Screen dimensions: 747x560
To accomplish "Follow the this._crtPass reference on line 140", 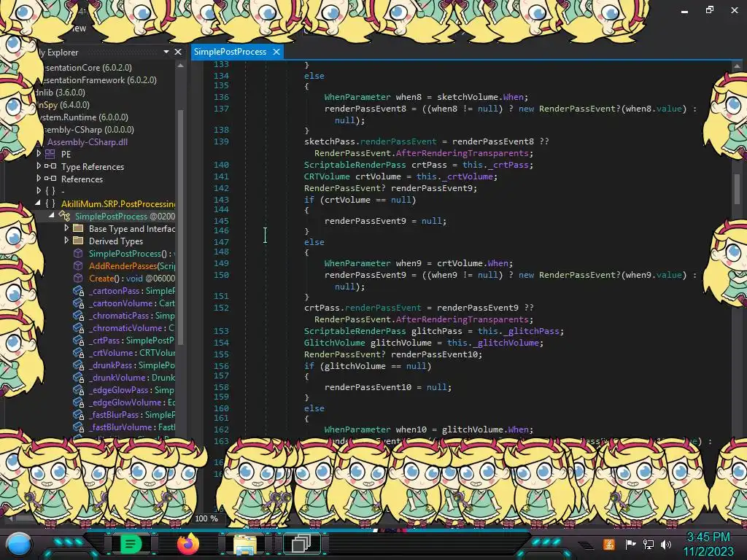I will point(498,164).
